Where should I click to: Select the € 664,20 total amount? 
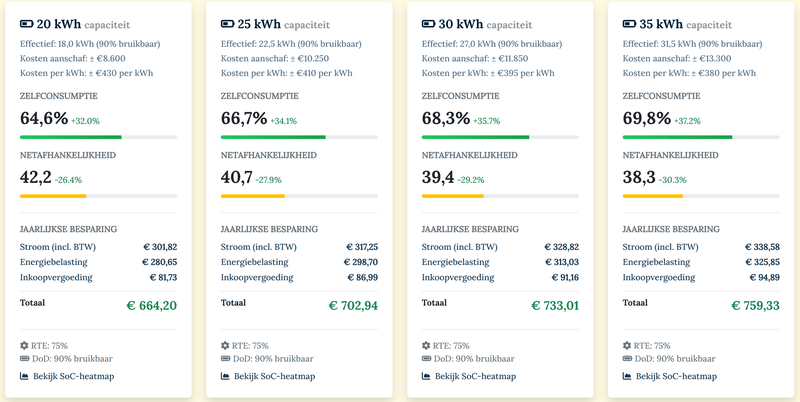coord(151,305)
